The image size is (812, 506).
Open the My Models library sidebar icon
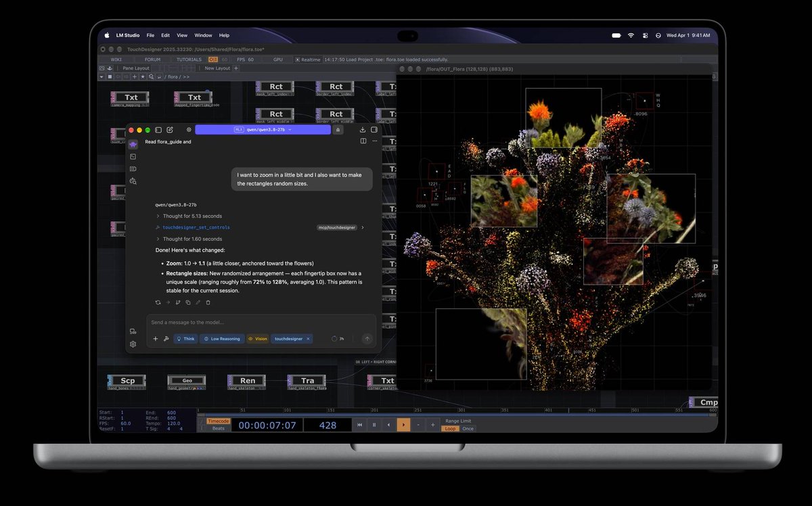click(x=133, y=168)
